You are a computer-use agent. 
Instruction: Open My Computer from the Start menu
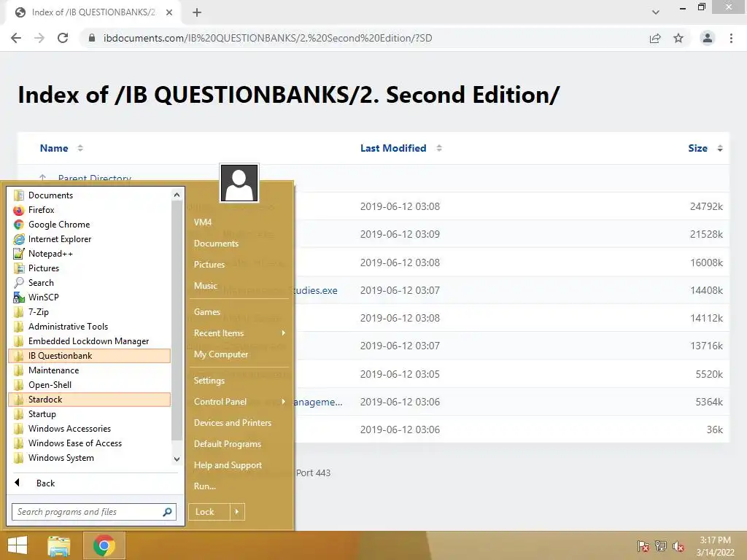pyautogui.click(x=239, y=354)
